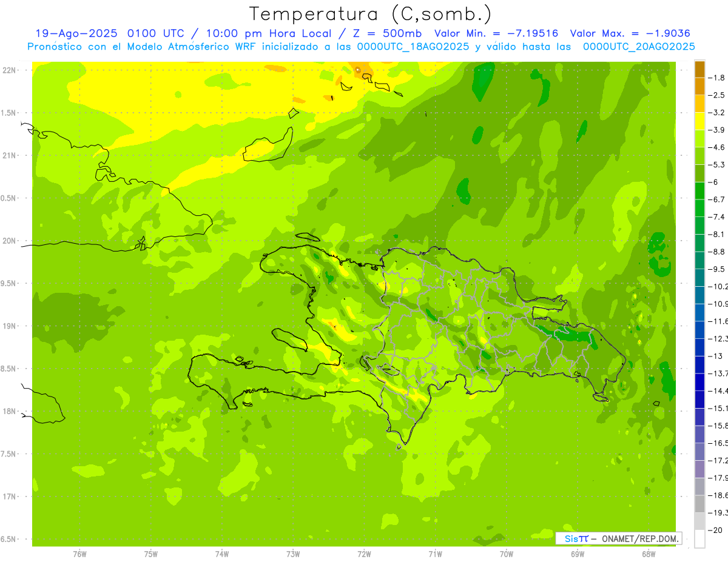The width and height of the screenshot is (728, 562).
Task: Click the '-8.1' colorbar value
Action: (718, 234)
